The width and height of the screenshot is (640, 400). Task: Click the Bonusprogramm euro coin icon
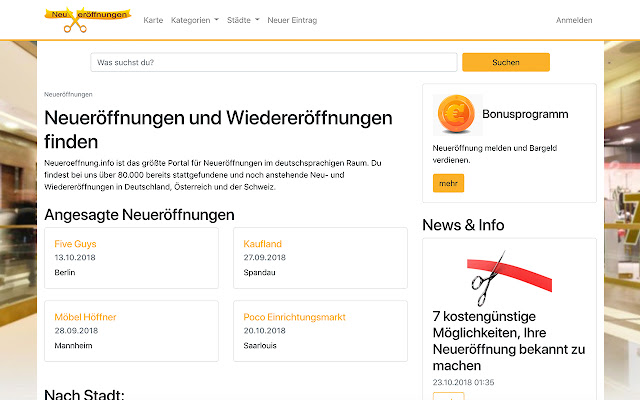tap(457, 115)
